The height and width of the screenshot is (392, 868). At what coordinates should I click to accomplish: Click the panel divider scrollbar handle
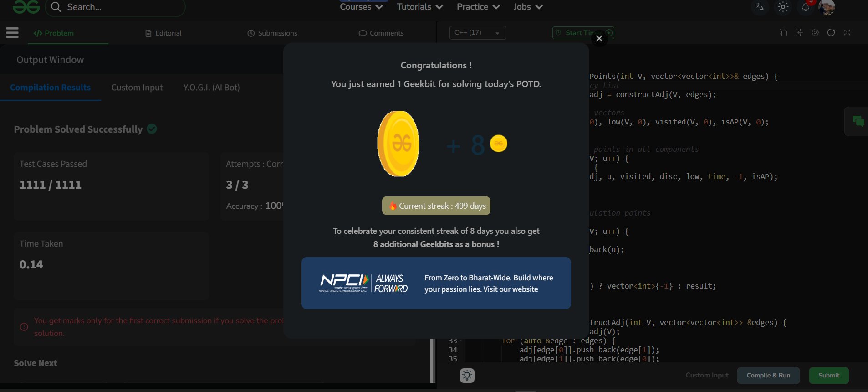pos(432,360)
